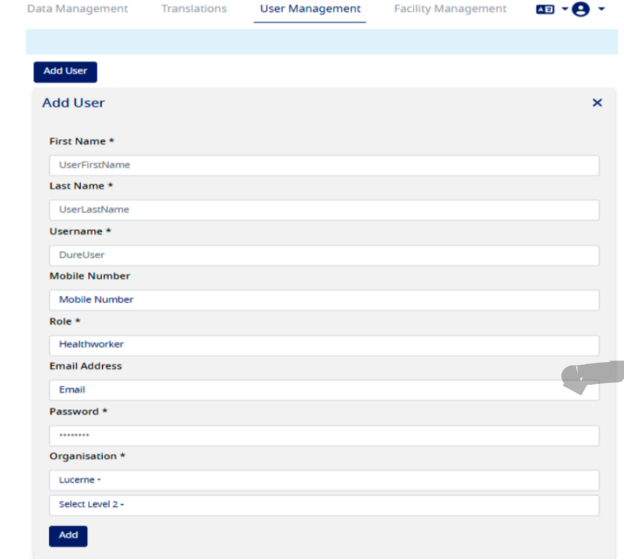The height and width of the screenshot is (560, 624).
Task: Switch to the Translations tab
Action: coord(194,9)
